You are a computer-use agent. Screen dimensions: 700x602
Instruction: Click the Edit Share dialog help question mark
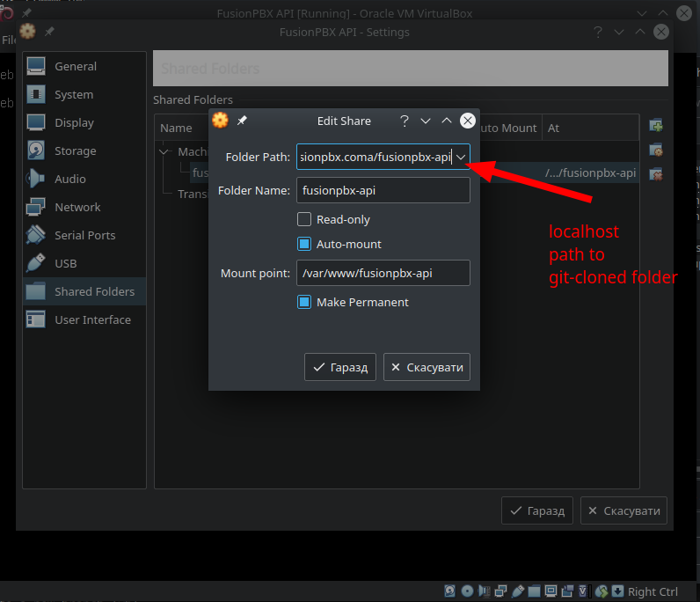[405, 121]
